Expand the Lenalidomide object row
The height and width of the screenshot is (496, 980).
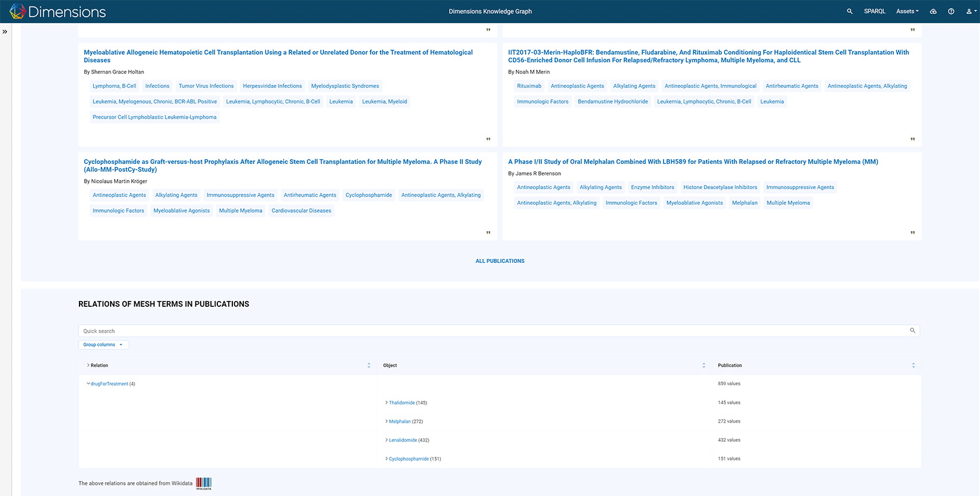click(x=386, y=440)
